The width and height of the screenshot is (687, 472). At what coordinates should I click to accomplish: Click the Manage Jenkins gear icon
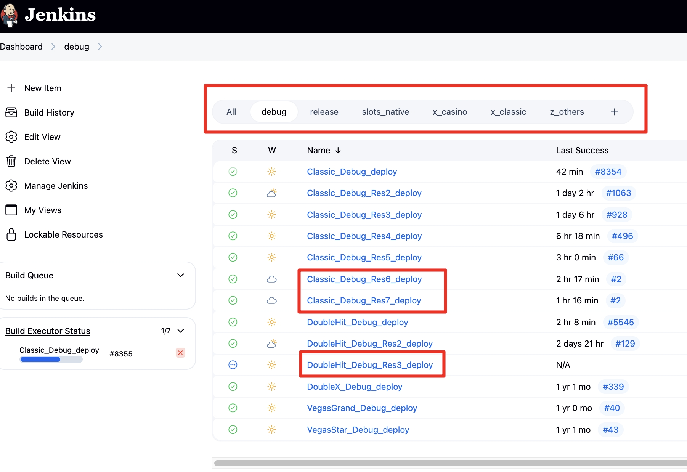click(12, 186)
